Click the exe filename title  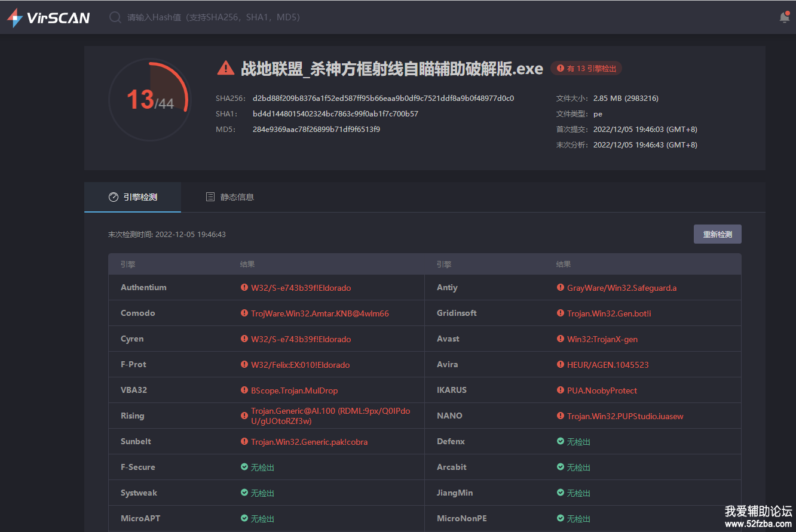point(392,69)
